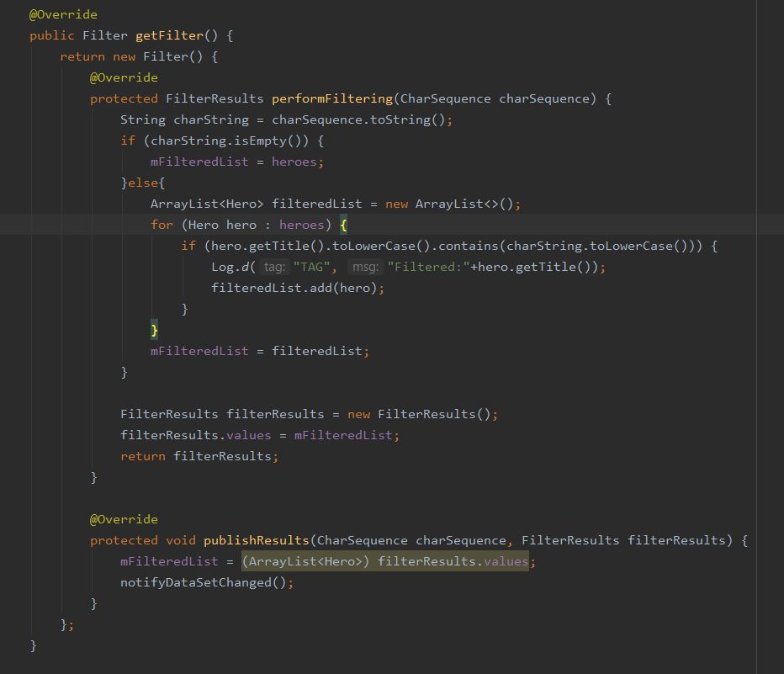Click 'return new Filter()' statement

tap(131, 56)
